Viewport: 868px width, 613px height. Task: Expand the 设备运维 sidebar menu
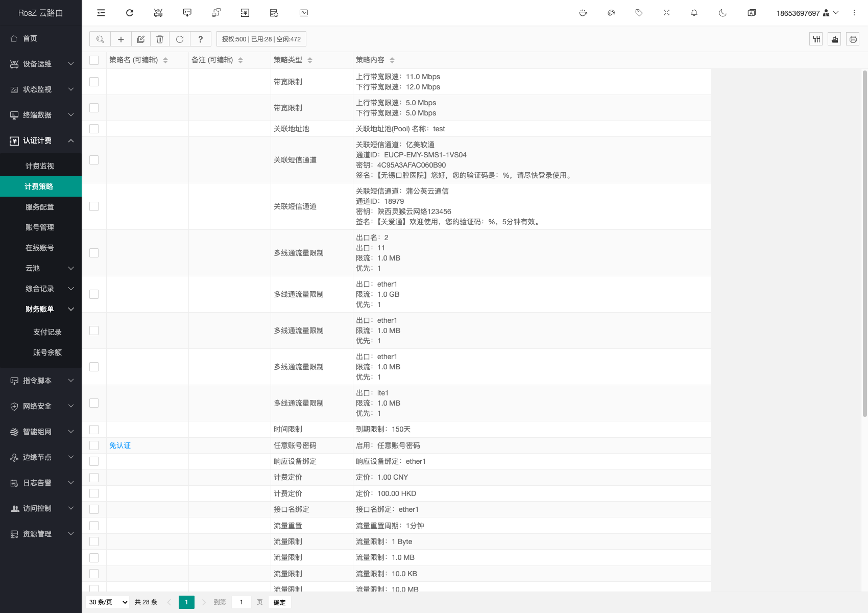pos(41,64)
